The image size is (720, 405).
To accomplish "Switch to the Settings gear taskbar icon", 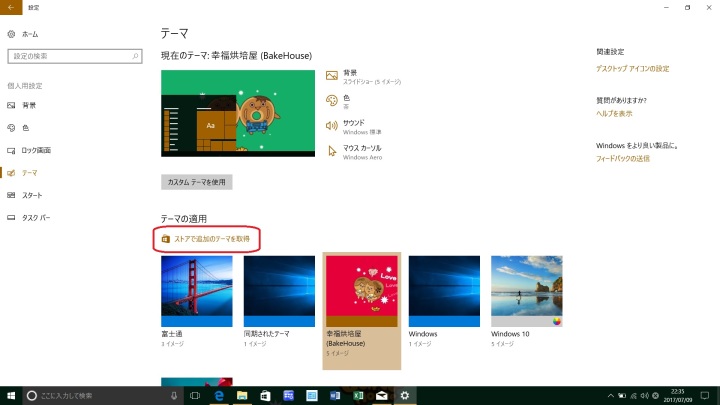I will 405,395.
